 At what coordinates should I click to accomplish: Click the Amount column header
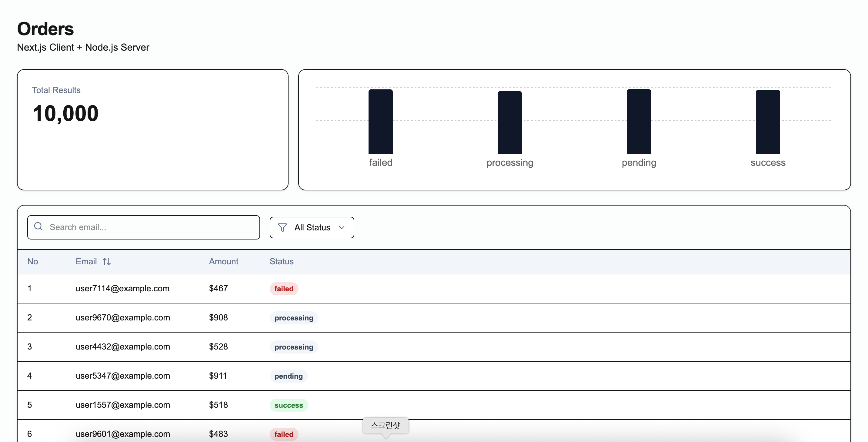[223, 262]
